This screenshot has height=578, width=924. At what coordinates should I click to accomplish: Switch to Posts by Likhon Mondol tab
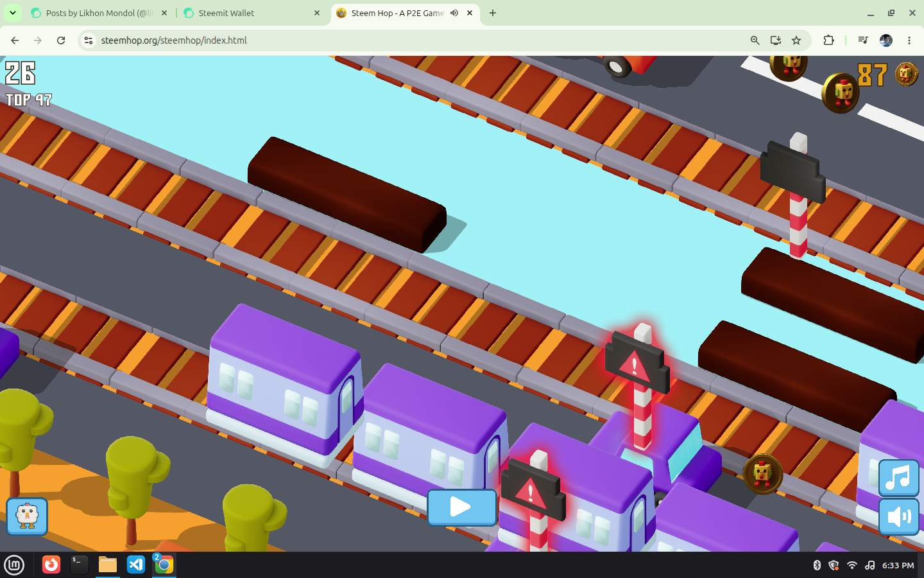[x=99, y=13]
